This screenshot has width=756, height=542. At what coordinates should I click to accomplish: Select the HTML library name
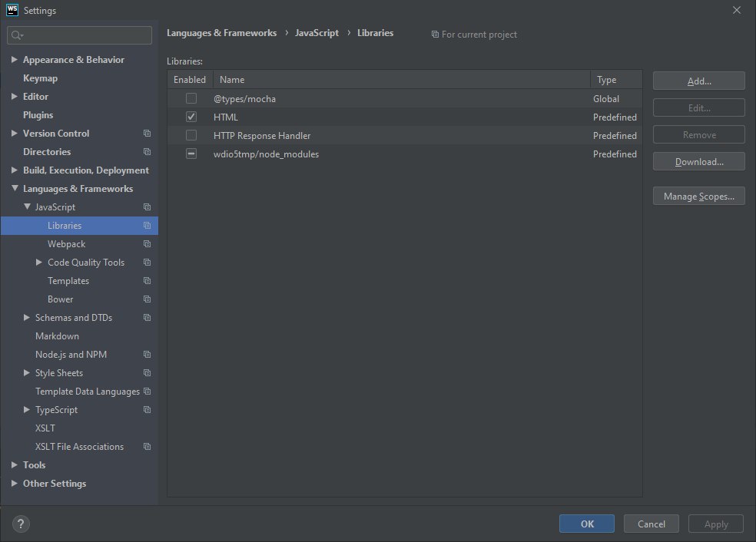(226, 117)
